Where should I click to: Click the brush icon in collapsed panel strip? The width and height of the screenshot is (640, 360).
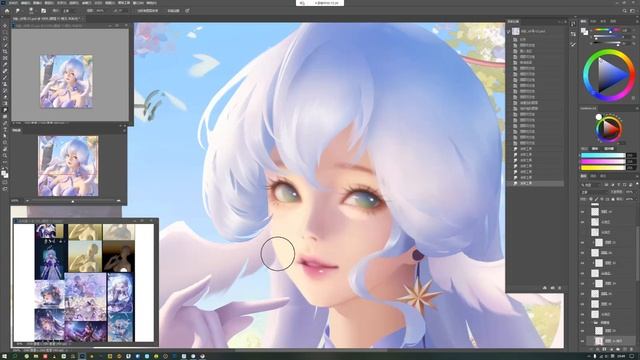(x=573, y=44)
